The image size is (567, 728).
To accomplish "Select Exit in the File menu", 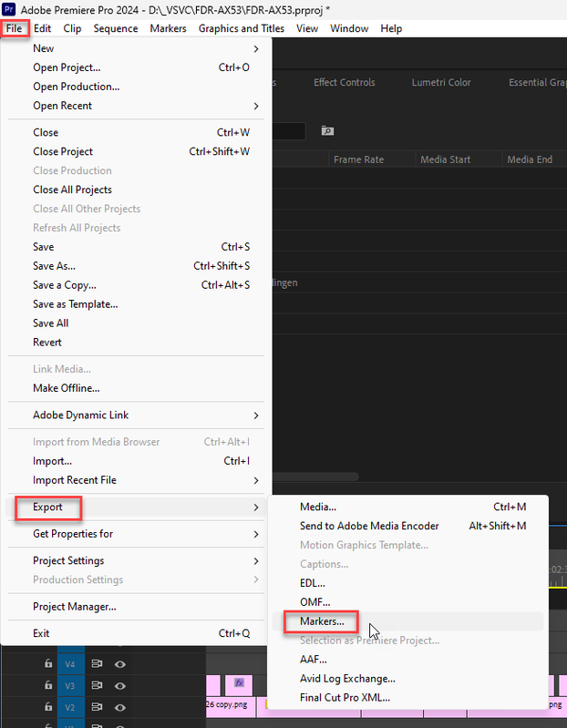I will 136,633.
